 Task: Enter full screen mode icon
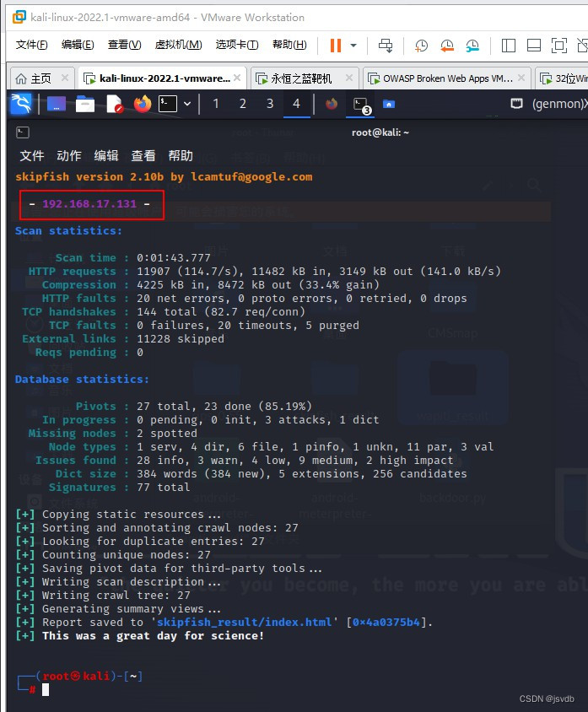[559, 45]
